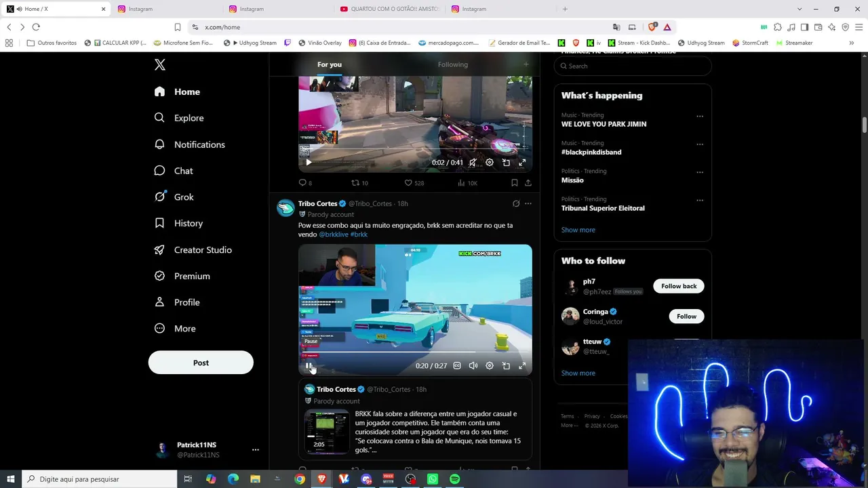Open a new browser tab

point(565,9)
